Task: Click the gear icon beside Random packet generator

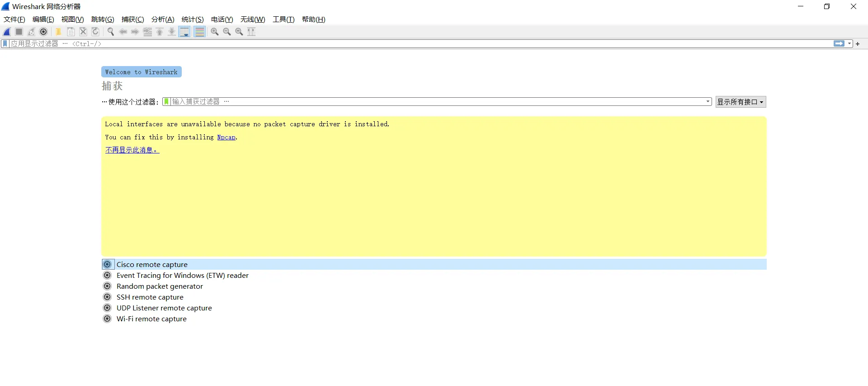Action: [107, 286]
